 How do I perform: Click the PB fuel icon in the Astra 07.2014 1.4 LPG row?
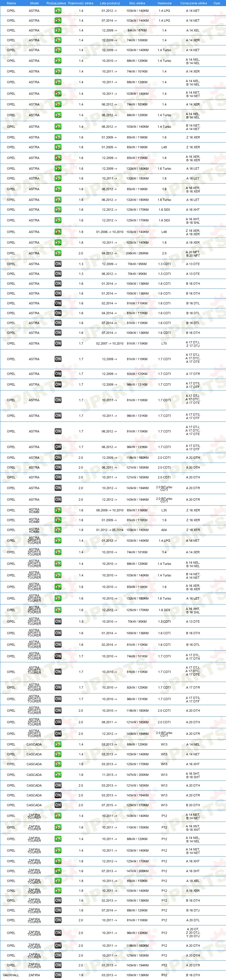click(58, 21)
